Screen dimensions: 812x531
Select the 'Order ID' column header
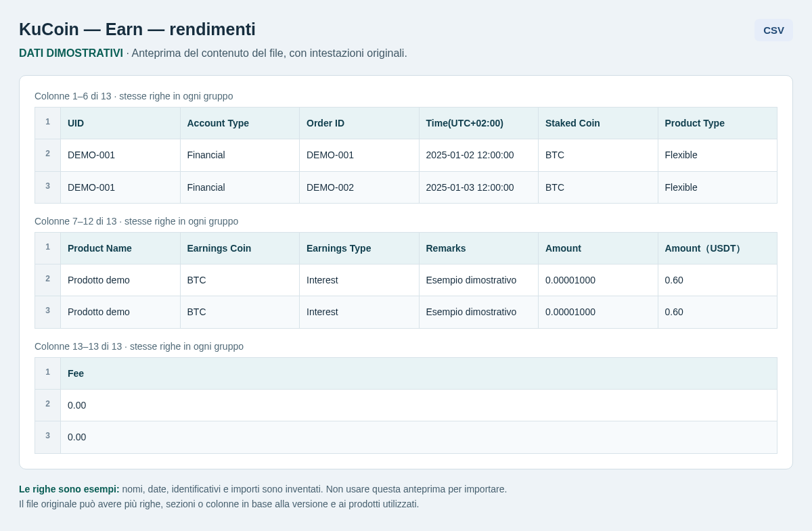click(x=359, y=123)
